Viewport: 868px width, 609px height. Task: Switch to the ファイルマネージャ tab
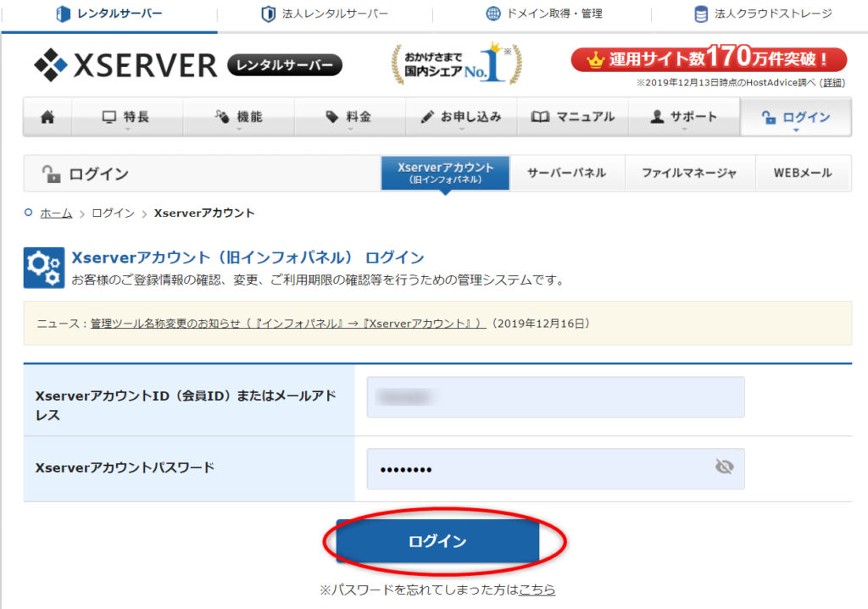[689, 173]
